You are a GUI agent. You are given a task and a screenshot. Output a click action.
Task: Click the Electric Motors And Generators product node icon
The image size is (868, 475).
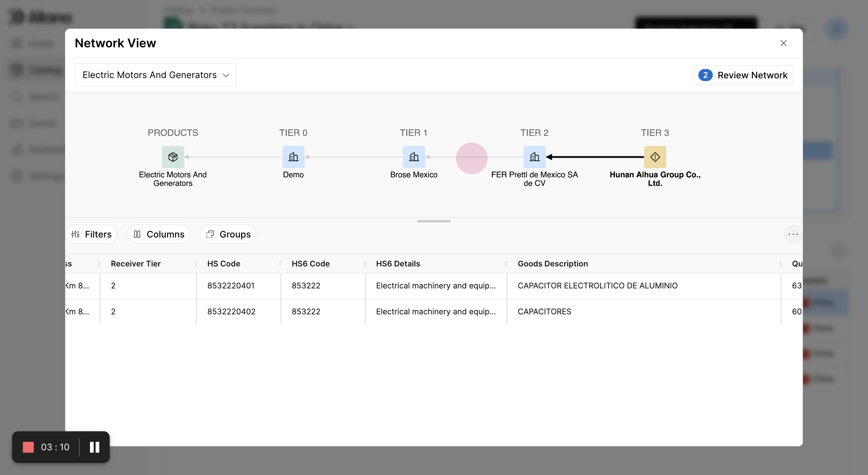(x=173, y=157)
